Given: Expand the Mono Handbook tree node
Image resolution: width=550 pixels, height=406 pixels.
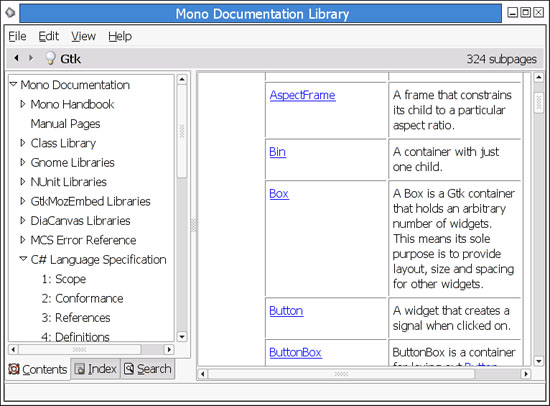Looking at the screenshot, I should click(23, 104).
